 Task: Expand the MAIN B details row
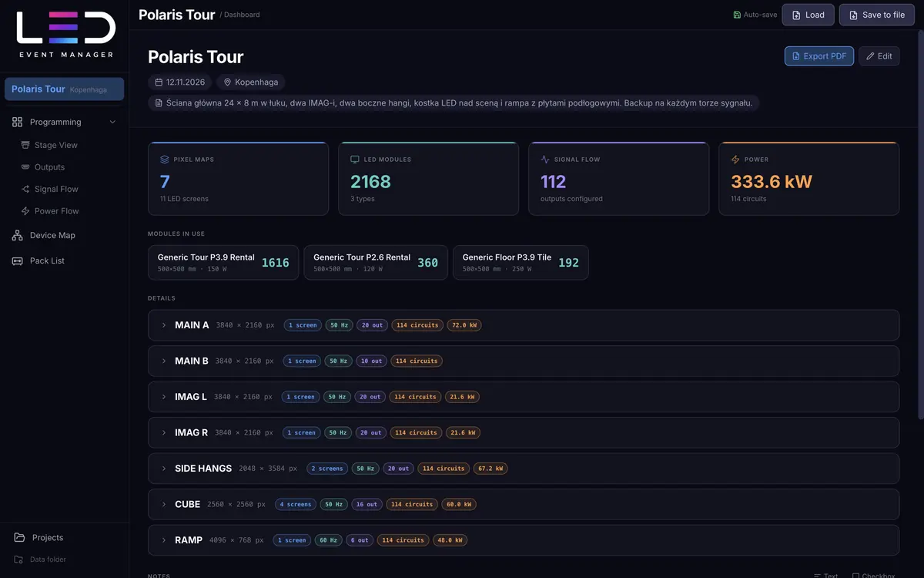point(523,361)
